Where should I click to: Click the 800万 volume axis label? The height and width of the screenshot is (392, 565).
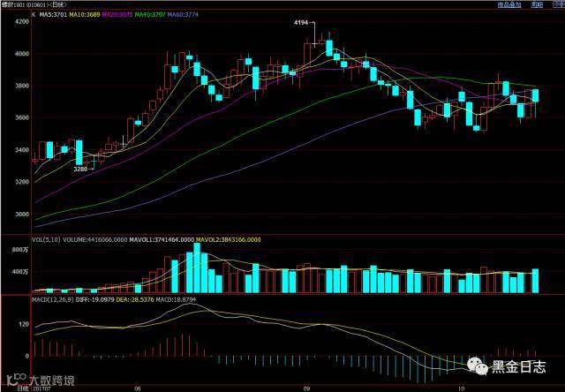click(19, 250)
